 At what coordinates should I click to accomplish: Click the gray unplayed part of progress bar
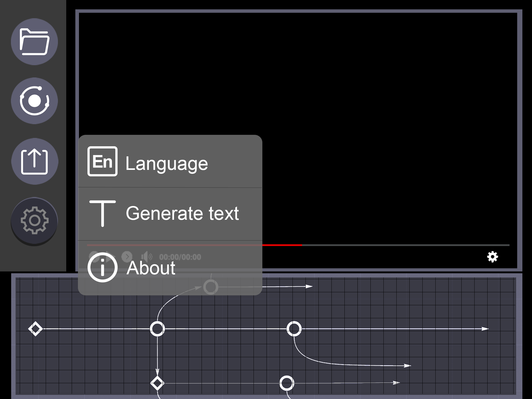point(405,245)
